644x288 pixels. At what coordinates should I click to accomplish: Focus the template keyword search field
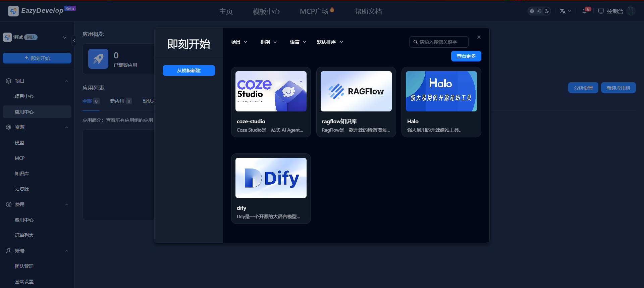(x=439, y=42)
